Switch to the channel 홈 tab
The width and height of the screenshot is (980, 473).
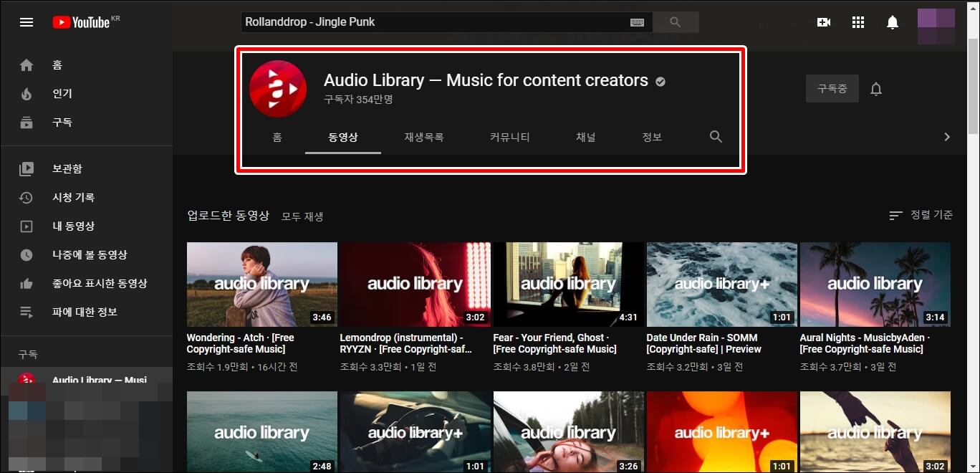pyautogui.click(x=277, y=137)
